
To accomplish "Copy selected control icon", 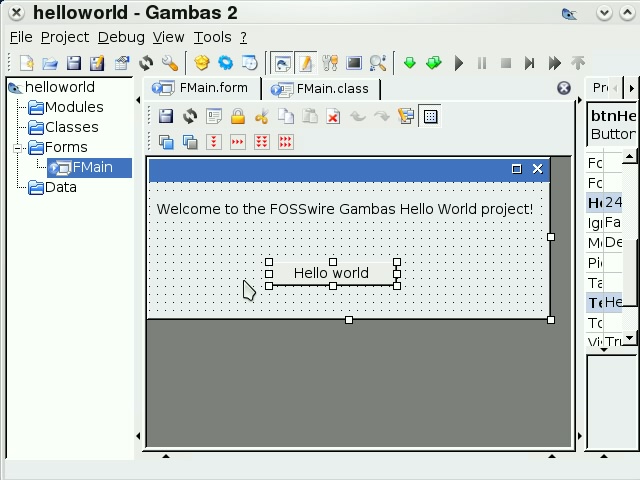I will click(x=286, y=116).
